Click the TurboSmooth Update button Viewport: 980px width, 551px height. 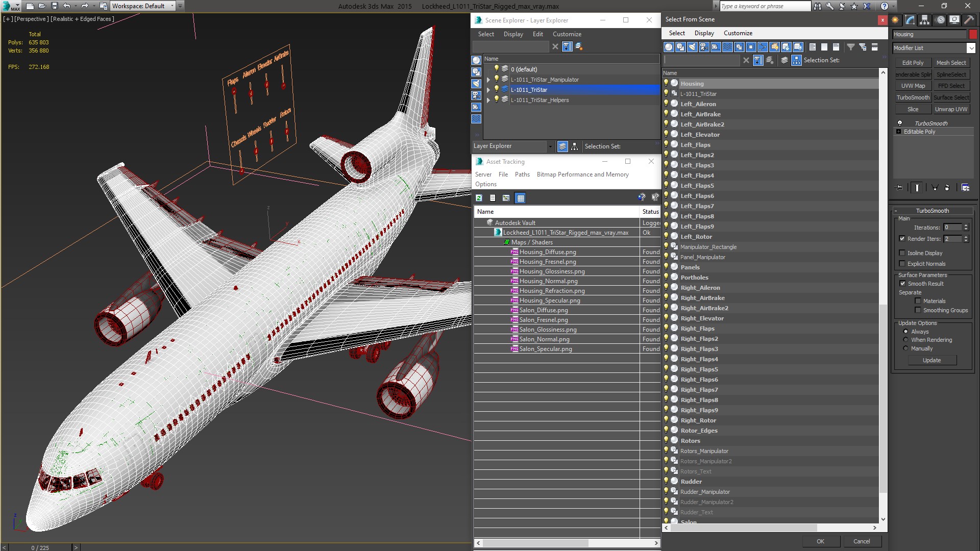[932, 360]
